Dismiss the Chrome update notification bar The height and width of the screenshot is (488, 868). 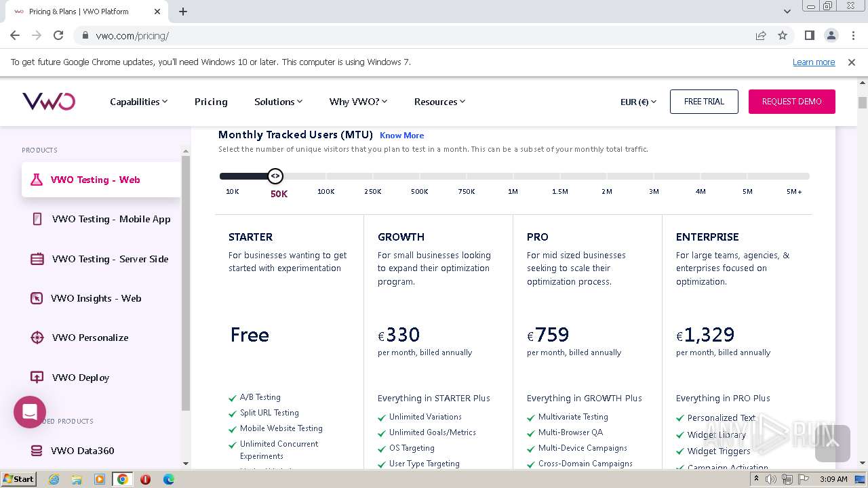[852, 62]
